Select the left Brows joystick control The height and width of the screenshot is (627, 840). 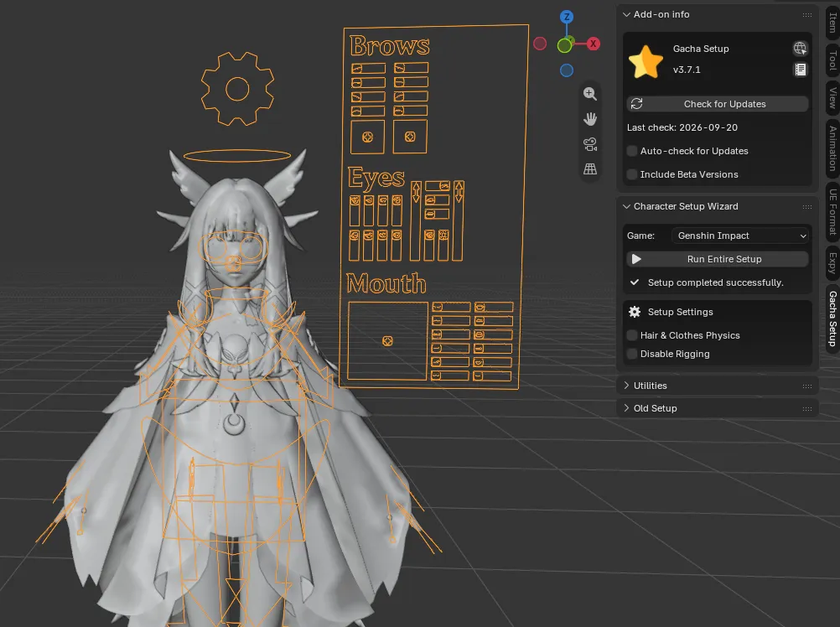367,137
